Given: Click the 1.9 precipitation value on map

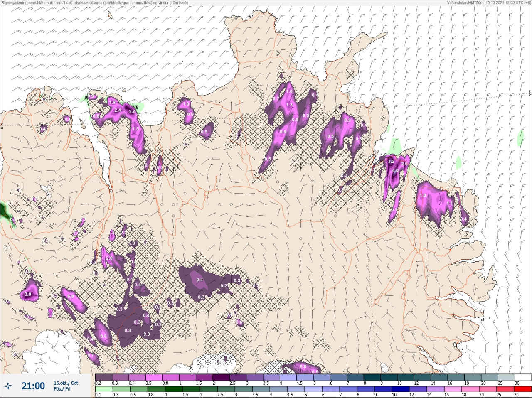Looking at the screenshot, I should [112, 102].
